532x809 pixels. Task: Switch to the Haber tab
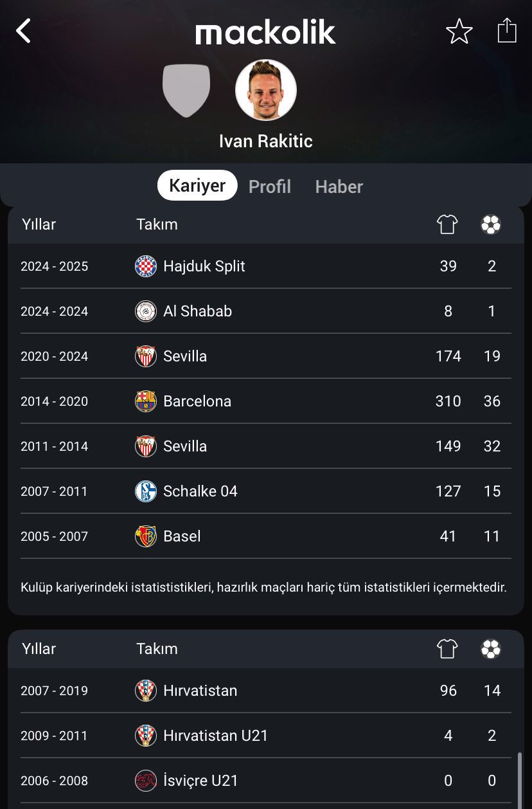coord(339,186)
